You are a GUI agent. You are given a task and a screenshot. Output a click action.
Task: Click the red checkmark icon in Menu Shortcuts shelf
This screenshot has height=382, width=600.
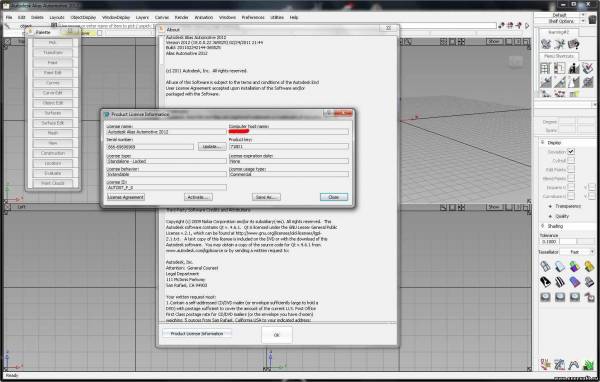click(x=587, y=69)
